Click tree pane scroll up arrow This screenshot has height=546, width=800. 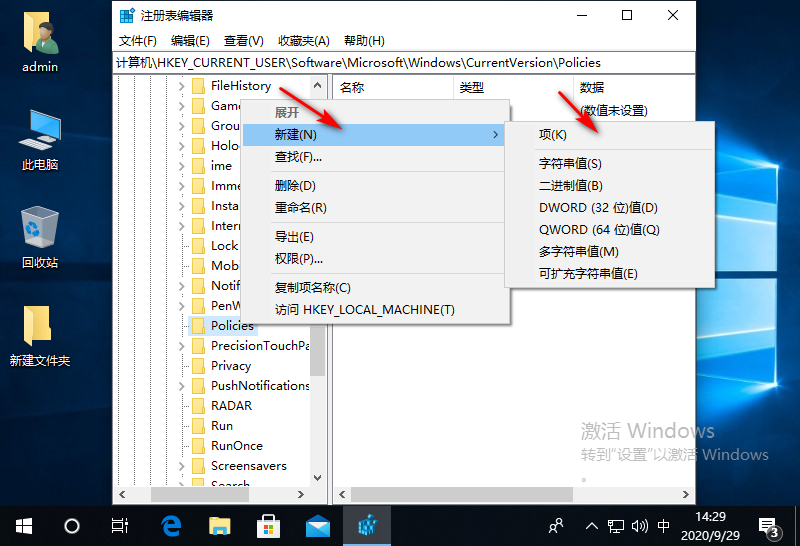point(317,85)
